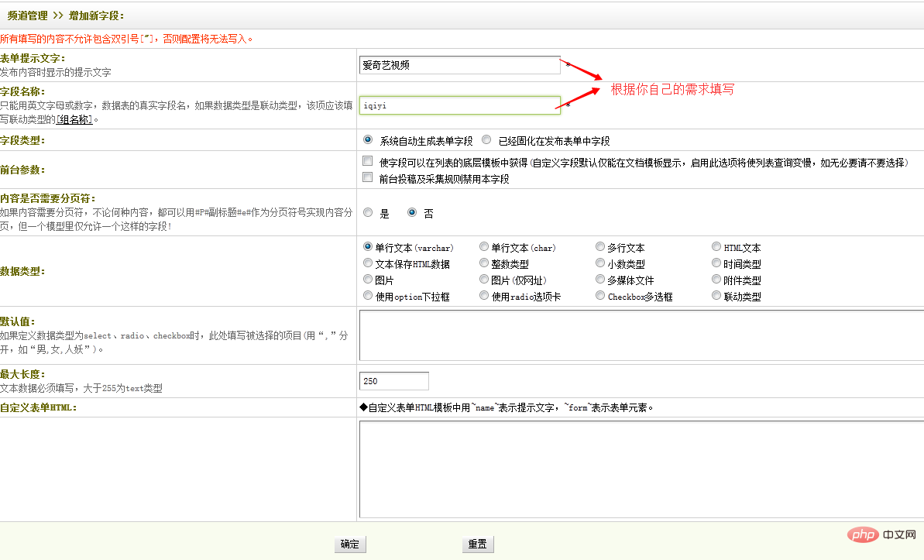Select 单行文本(varchar) data type
This screenshot has height=560, width=924.
coord(368,246)
